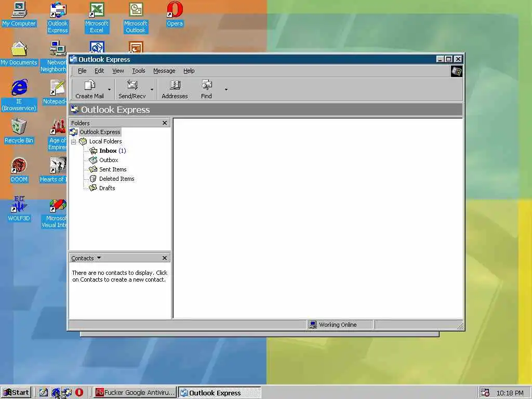The width and height of the screenshot is (532, 399).
Task: Open the Contacts dropdown menu
Action: [86, 258]
